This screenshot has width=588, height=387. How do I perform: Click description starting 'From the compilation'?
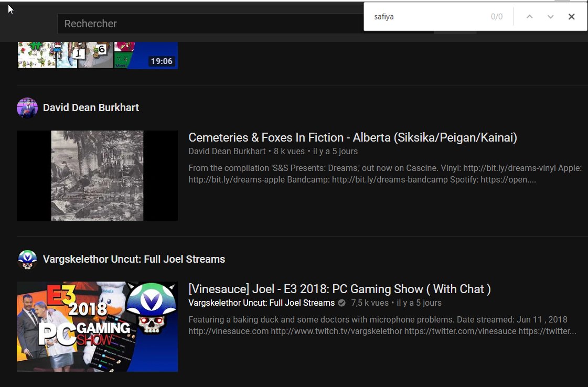[385, 174]
